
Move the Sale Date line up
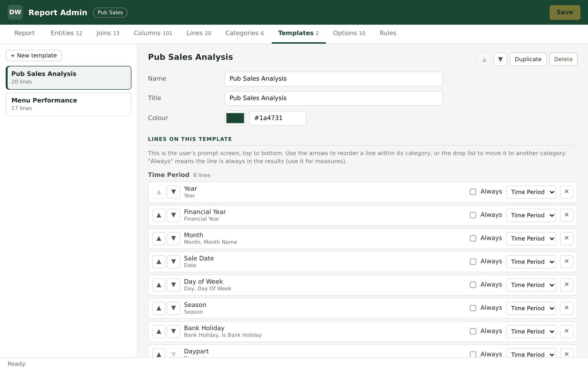pyautogui.click(x=159, y=262)
